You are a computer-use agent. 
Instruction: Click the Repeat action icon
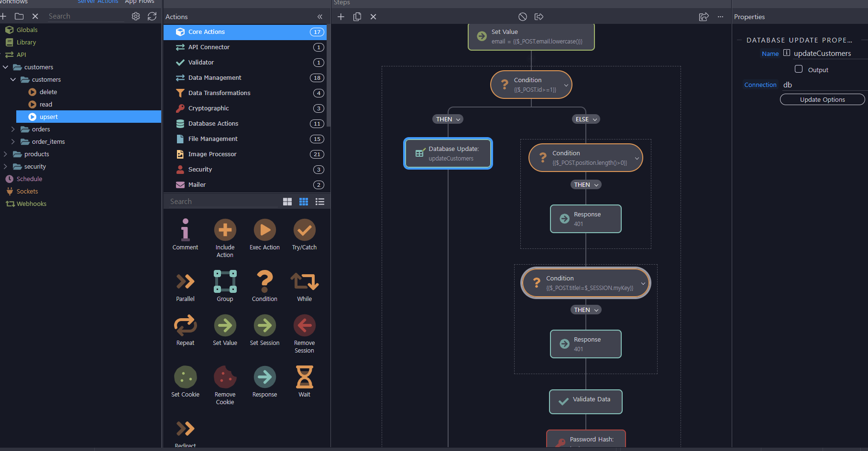pos(185,326)
